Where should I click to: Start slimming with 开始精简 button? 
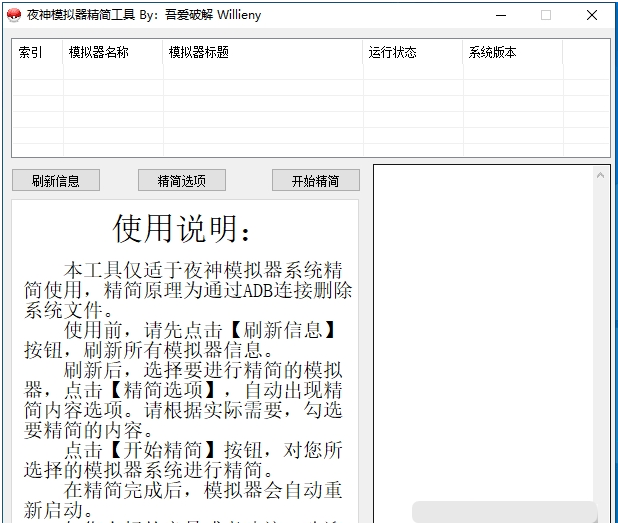316,180
